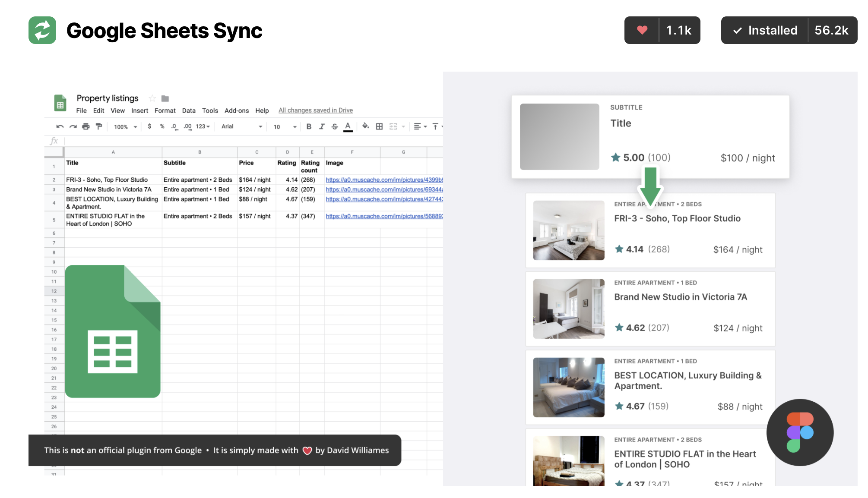Click the gray template image placeholder
The height and width of the screenshot is (498, 868).
coord(560,136)
